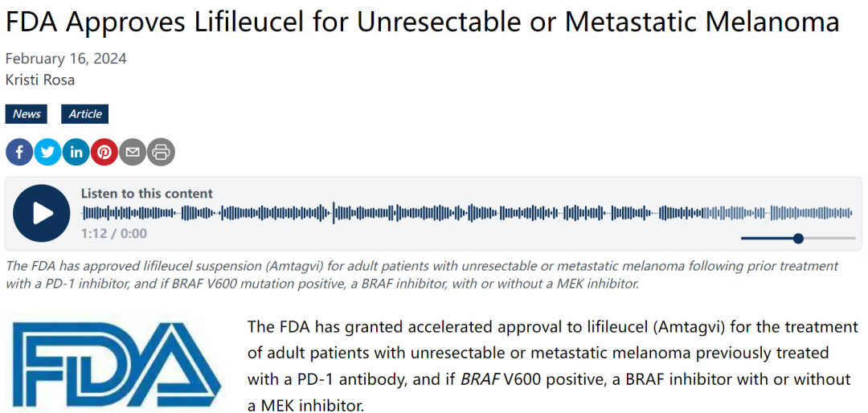Image resolution: width=868 pixels, height=413 pixels.
Task: Open author Kristi Rosa's page
Action: tap(40, 80)
